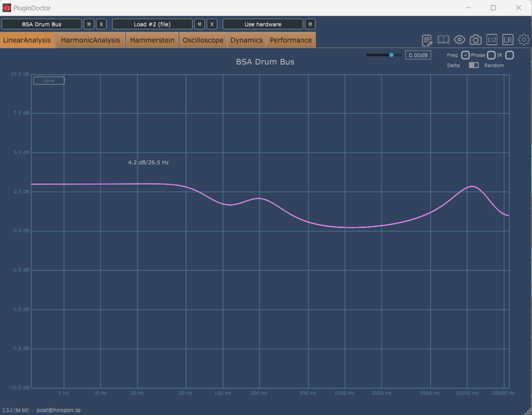Switch to Oscilloscope tab
The width and height of the screenshot is (532, 415).
pos(203,40)
